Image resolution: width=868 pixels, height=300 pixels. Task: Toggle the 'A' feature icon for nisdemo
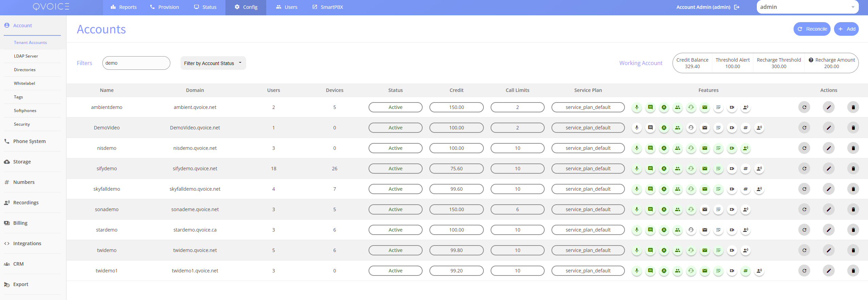[664, 148]
